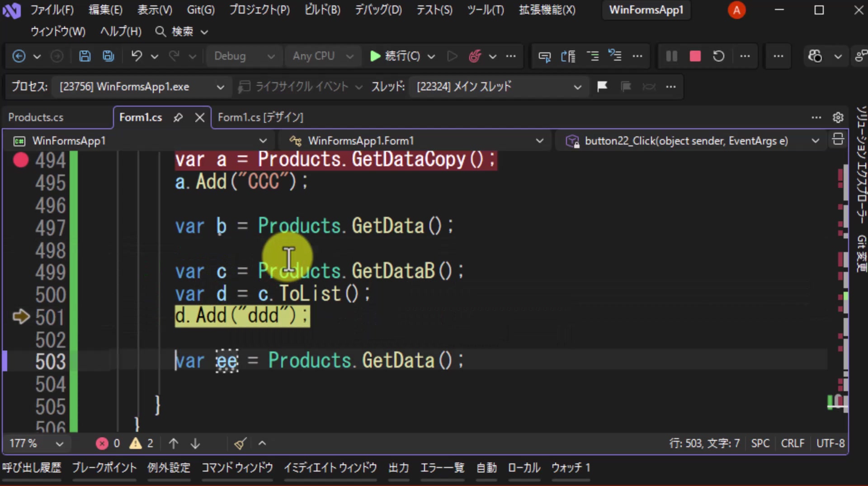Click the SPC indentation indicator
Screen dimensions: 868x486
coord(760,443)
